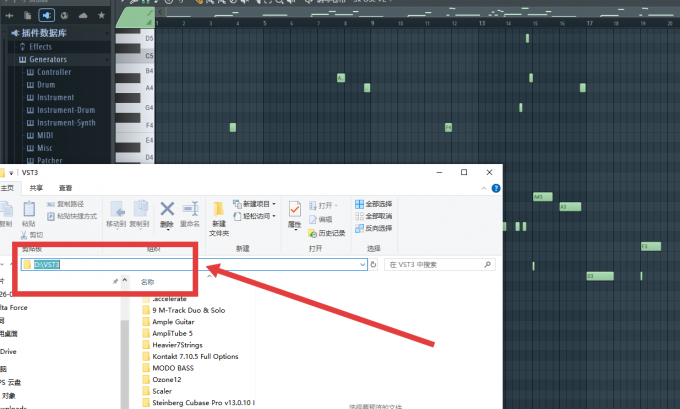Viewport: 680px width, 409px height.
Task: Click the 属性 properties checkmark icon
Action: coord(294,209)
